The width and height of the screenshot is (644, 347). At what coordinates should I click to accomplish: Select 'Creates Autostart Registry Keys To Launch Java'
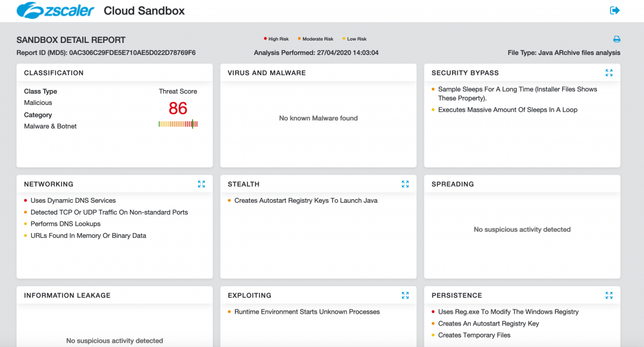[306, 201]
